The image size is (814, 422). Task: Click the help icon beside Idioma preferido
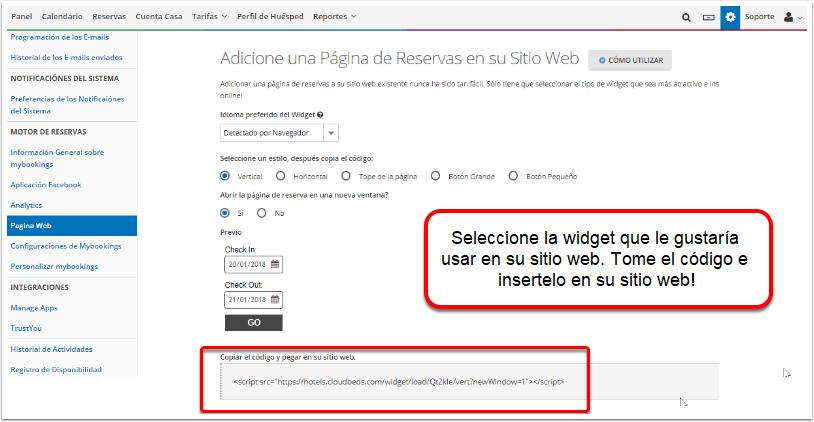(320, 115)
